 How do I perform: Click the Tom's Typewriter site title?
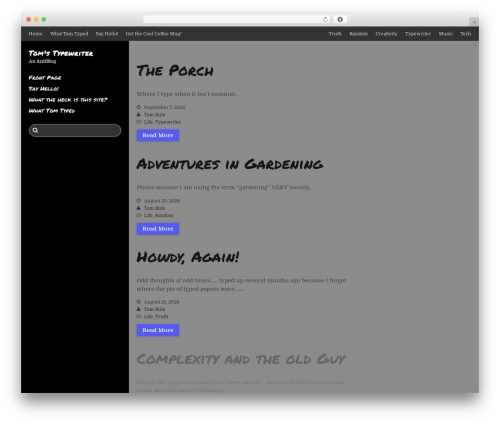pos(61,53)
